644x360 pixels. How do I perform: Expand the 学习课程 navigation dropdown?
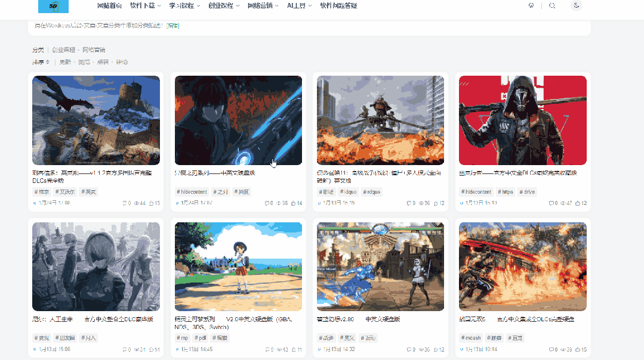[x=184, y=6]
